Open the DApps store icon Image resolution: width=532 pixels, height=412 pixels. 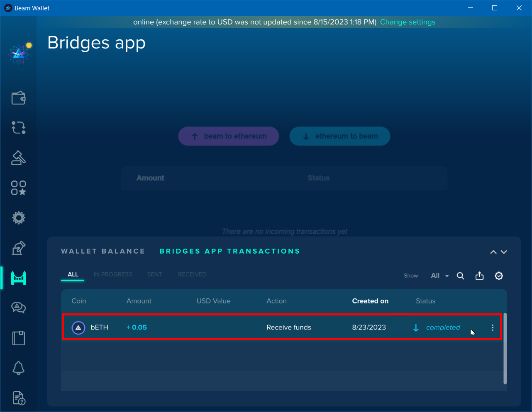[x=18, y=188]
